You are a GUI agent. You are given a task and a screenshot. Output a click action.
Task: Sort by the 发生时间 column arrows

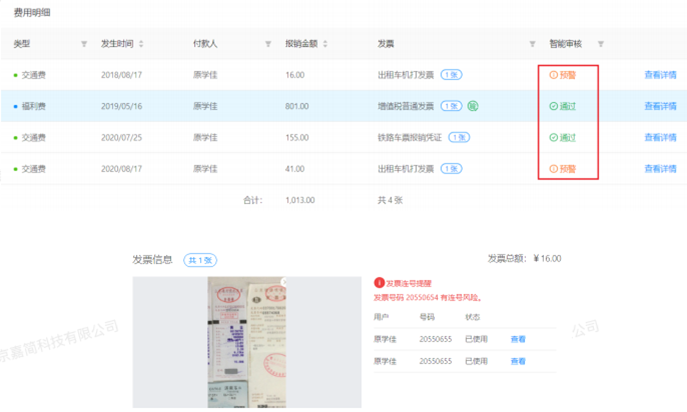[141, 44]
